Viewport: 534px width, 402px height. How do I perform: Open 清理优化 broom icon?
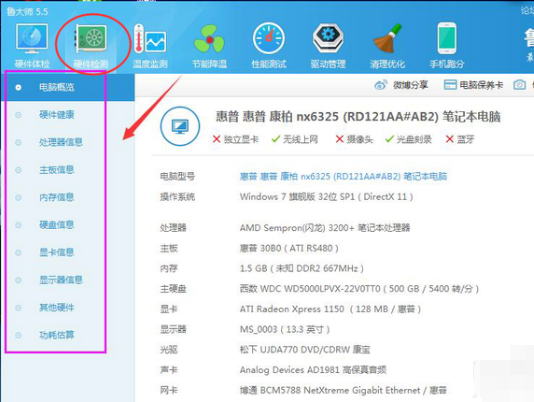coord(387,38)
